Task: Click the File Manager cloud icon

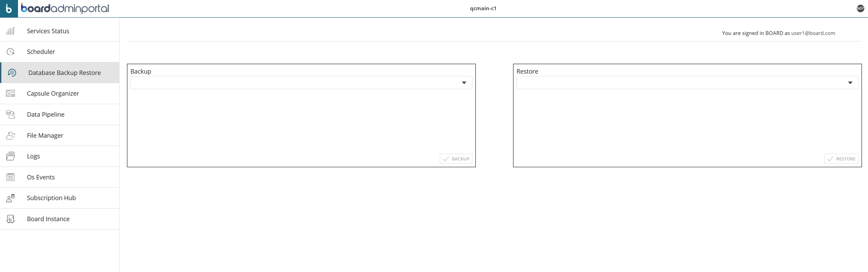Action: (x=11, y=135)
